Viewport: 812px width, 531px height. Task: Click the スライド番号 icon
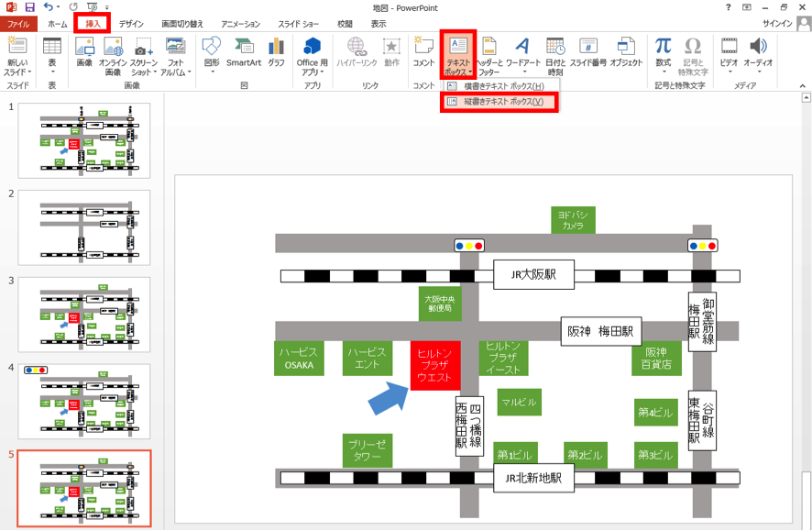coord(587,46)
